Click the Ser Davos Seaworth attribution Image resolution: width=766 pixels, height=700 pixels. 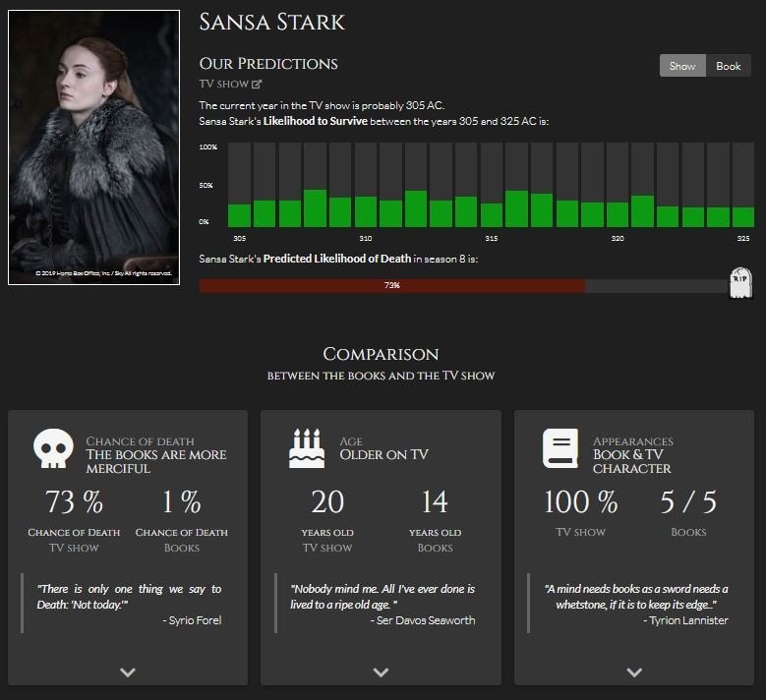[x=423, y=620]
